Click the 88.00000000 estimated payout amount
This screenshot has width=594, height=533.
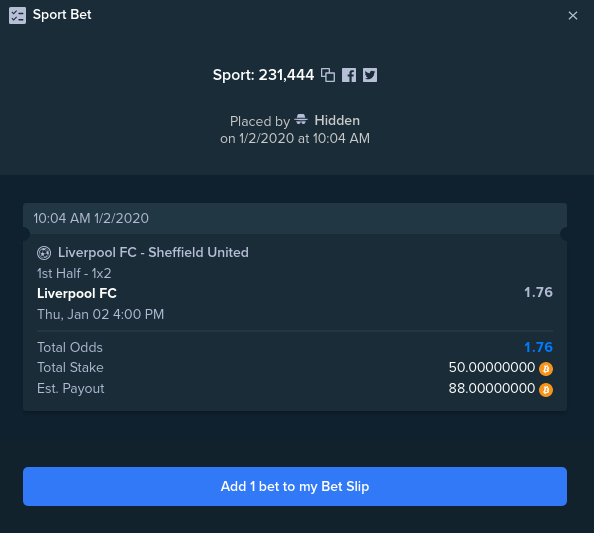[x=492, y=389]
